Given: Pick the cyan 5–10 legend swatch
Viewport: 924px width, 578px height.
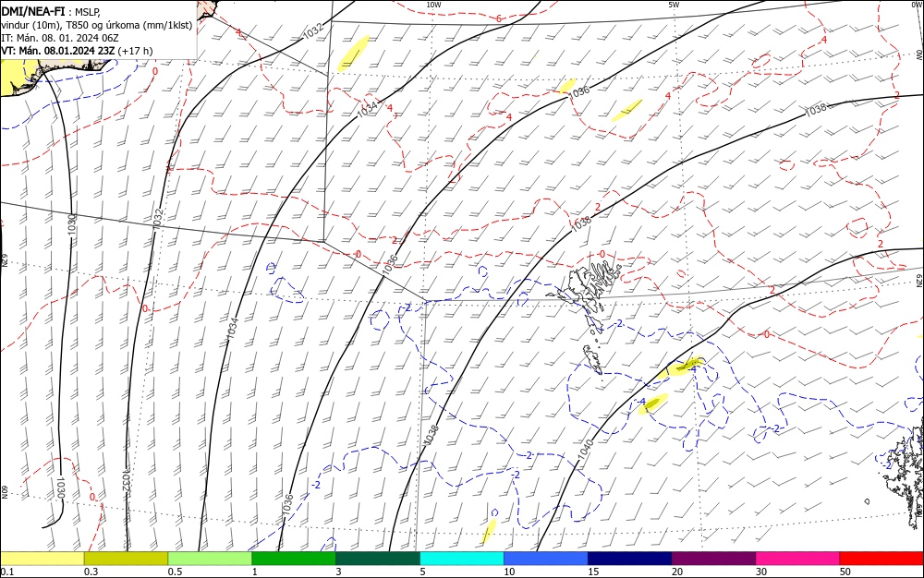Looking at the screenshot, I should 462,559.
